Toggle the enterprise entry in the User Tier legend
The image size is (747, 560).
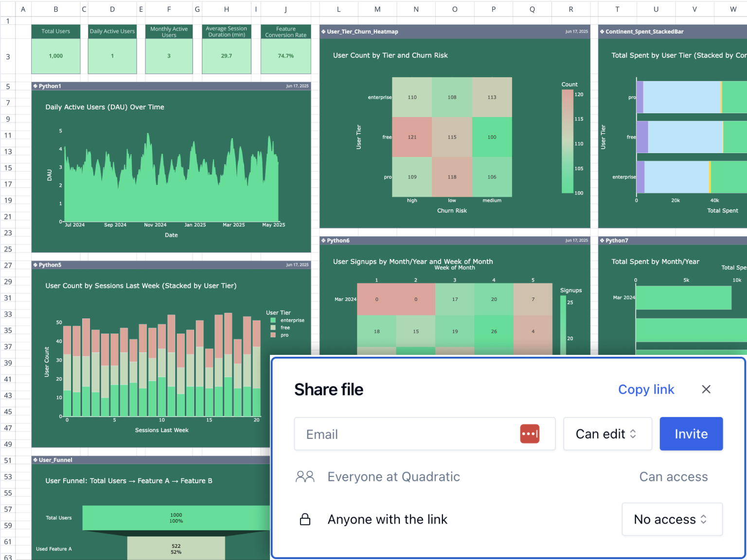(x=288, y=320)
